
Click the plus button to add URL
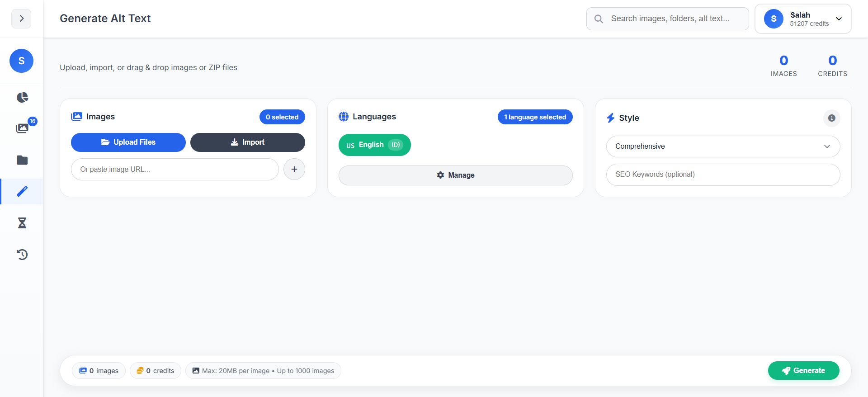click(294, 169)
